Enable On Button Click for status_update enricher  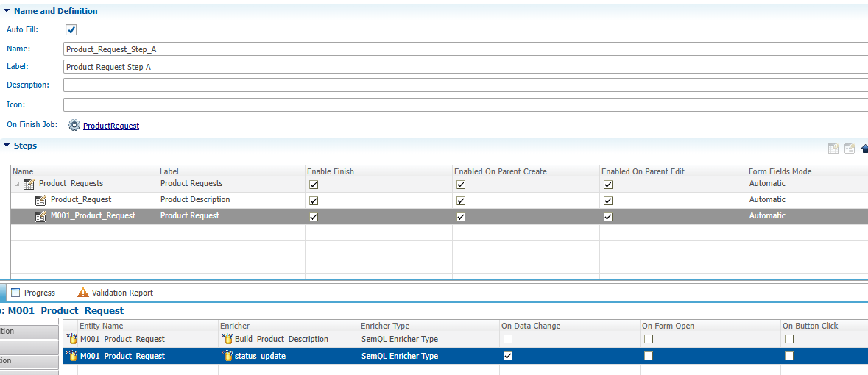(788, 356)
